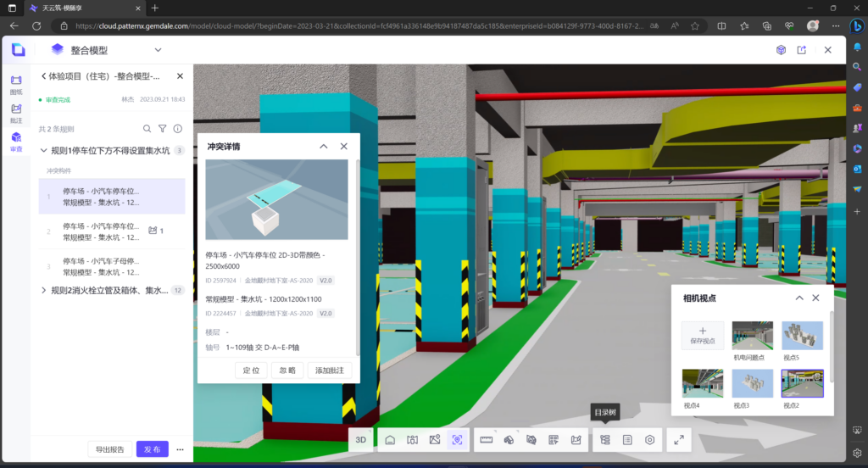Select the measuring ruler tool
Image resolution: width=868 pixels, height=468 pixels.
coord(487,440)
